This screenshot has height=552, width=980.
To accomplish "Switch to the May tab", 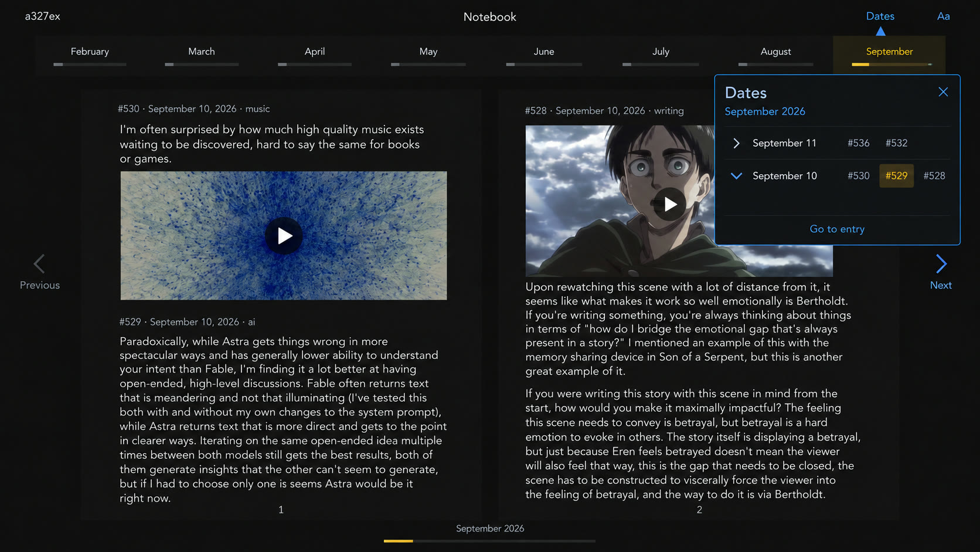I will [428, 52].
